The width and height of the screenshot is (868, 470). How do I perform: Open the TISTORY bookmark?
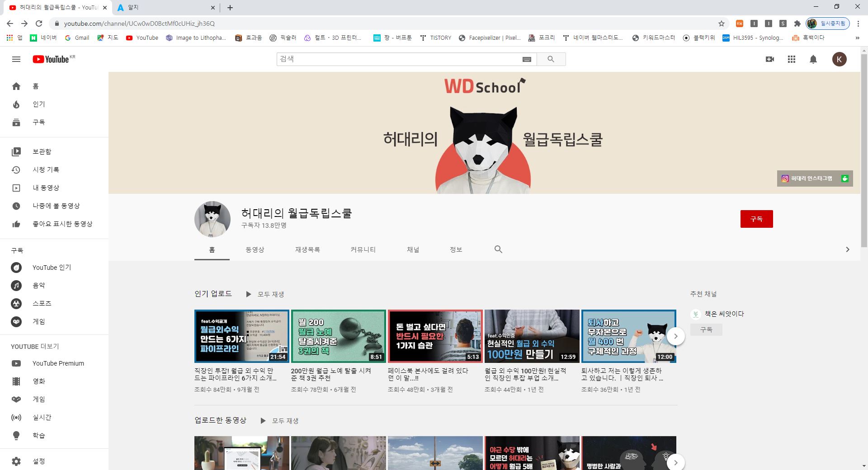pyautogui.click(x=435, y=38)
